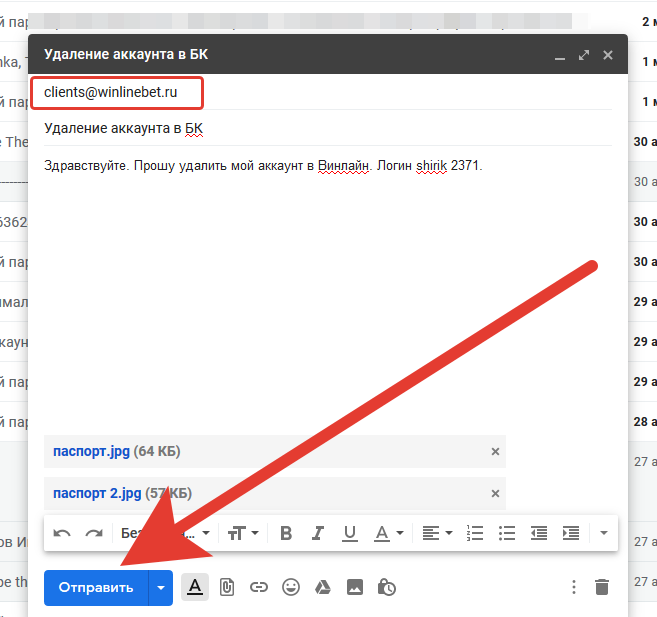Image resolution: width=657 pixels, height=617 pixels.
Task: Expand more formatting options arrow
Action: pyautogui.click(x=604, y=533)
